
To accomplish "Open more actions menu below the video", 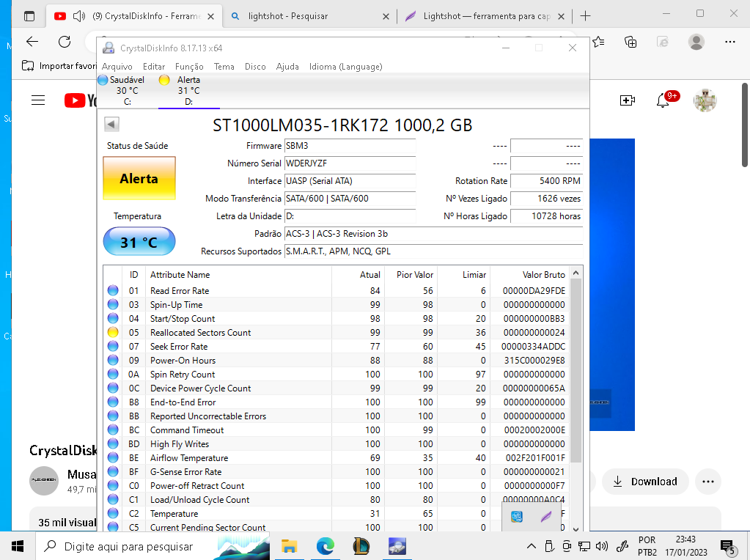I will click(x=708, y=482).
